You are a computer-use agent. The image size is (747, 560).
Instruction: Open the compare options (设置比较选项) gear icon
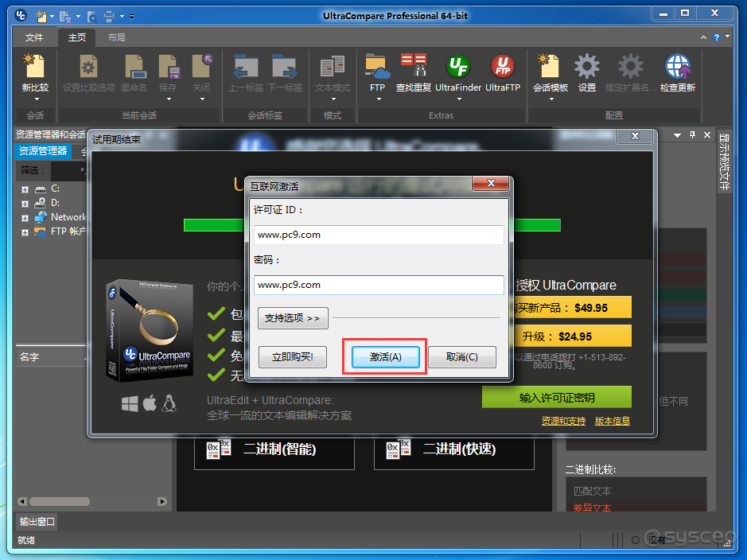[x=88, y=67]
